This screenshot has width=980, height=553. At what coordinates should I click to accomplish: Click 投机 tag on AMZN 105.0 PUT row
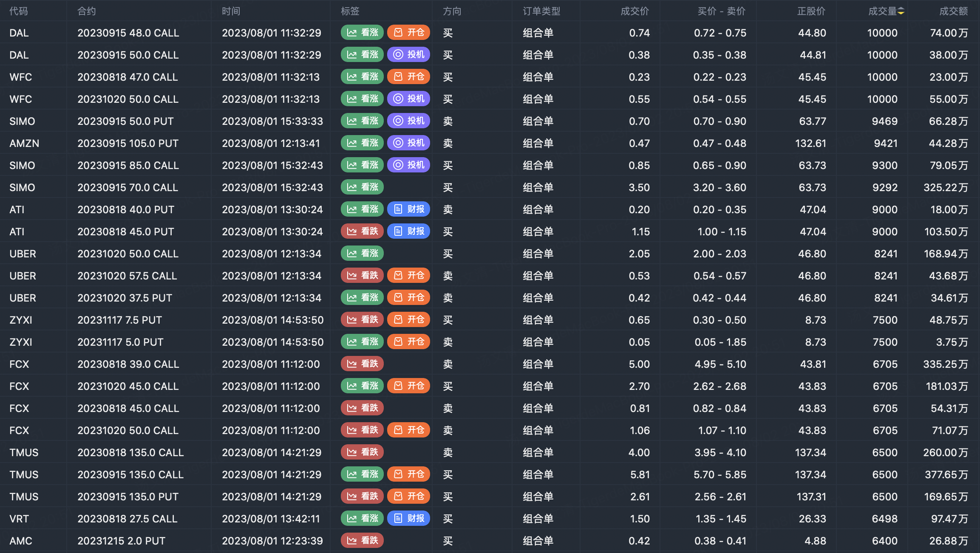click(408, 143)
